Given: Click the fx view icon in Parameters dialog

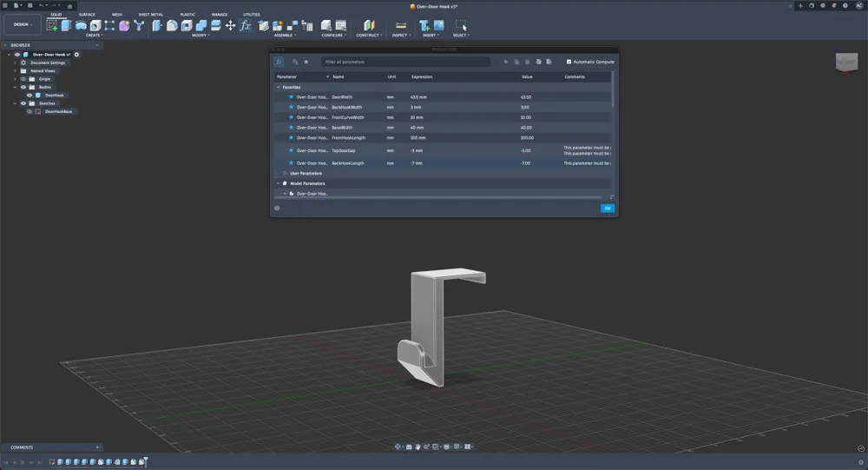Looking at the screenshot, I should pyautogui.click(x=279, y=62).
